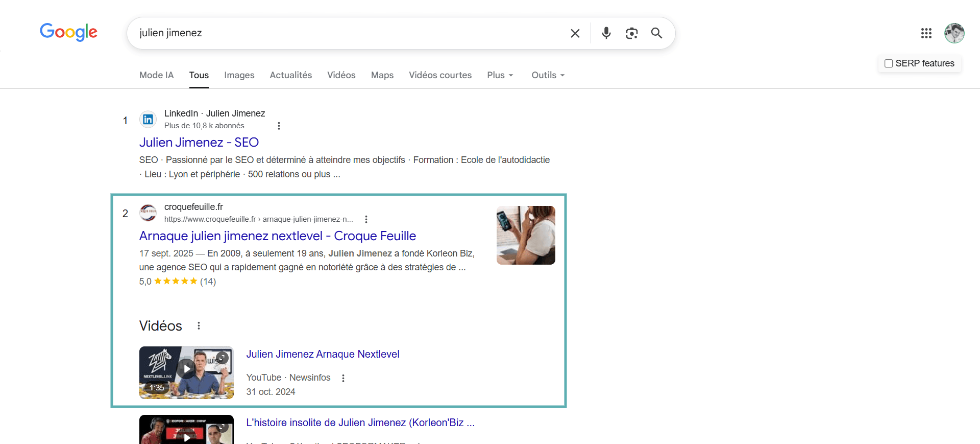The height and width of the screenshot is (444, 980).
Task: Click the Google logo
Action: pyautogui.click(x=68, y=32)
